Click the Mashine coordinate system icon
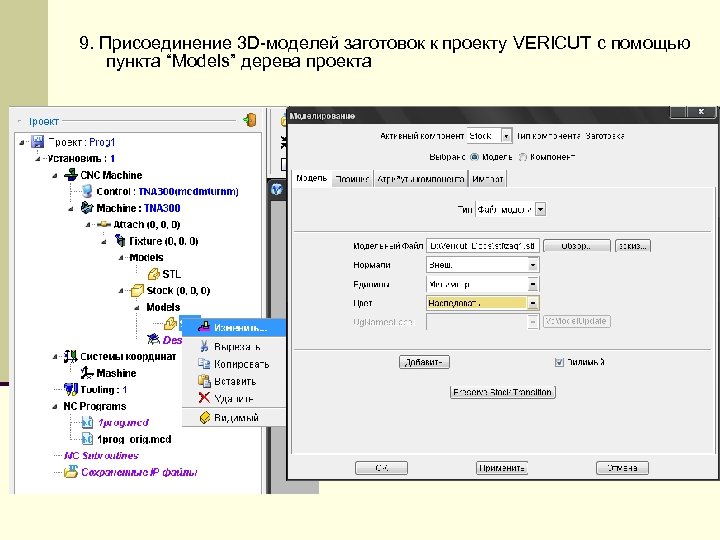Image resolution: width=720 pixels, height=540 pixels. pyautogui.click(x=87, y=373)
